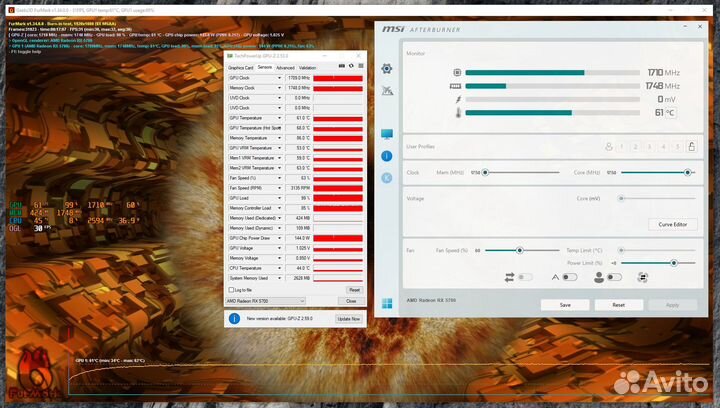Click the blue info icon in GPU-Z update bar
The height and width of the screenshot is (408, 720).
point(234,319)
